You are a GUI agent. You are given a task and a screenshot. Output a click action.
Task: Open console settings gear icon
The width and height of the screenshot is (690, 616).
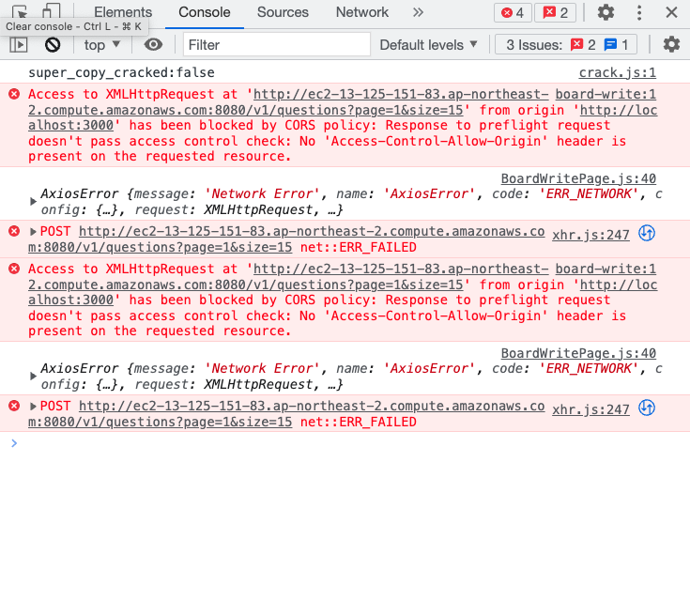[671, 44]
